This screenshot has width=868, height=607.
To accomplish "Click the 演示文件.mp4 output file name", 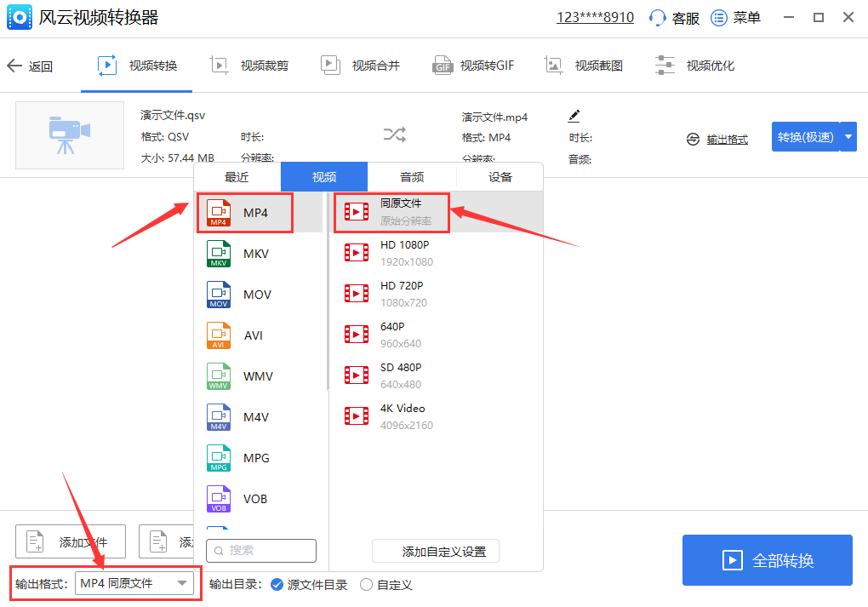I will pyautogui.click(x=495, y=117).
